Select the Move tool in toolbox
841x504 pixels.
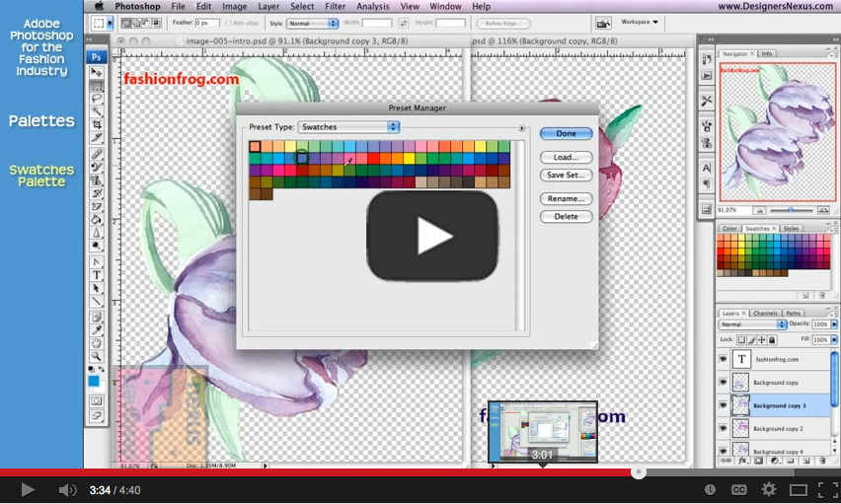(x=97, y=72)
